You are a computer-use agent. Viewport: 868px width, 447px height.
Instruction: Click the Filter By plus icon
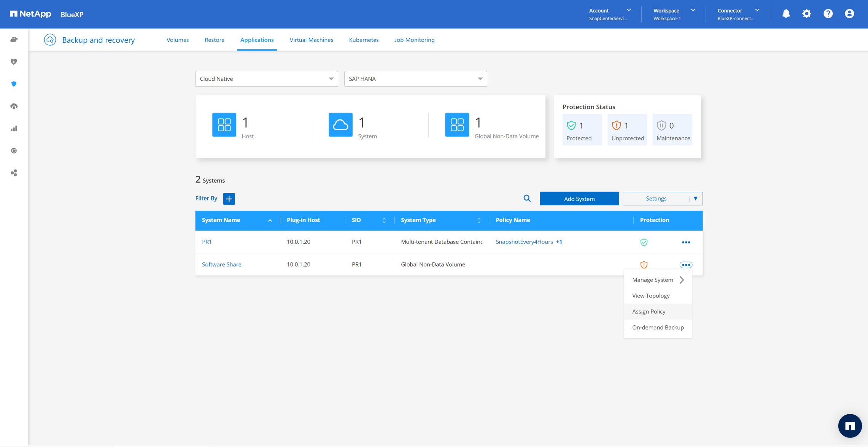tap(229, 199)
